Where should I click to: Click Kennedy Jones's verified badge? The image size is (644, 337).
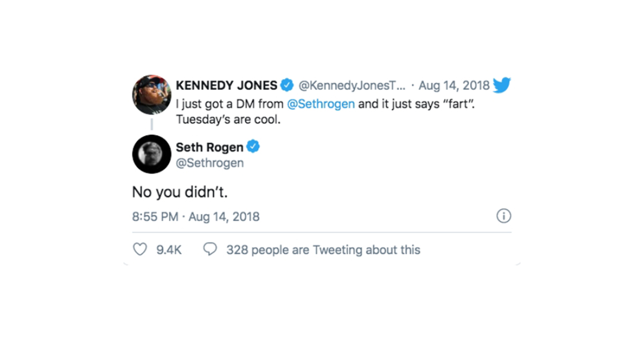tap(288, 85)
